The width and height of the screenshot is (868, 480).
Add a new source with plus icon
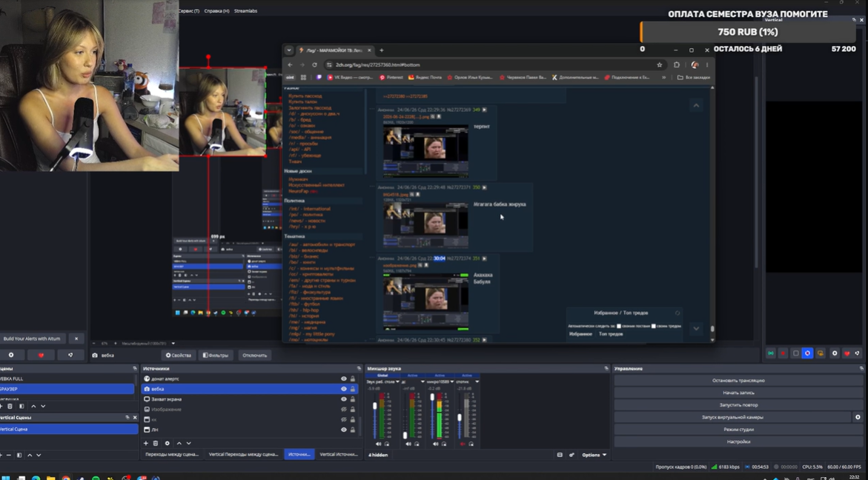(145, 443)
